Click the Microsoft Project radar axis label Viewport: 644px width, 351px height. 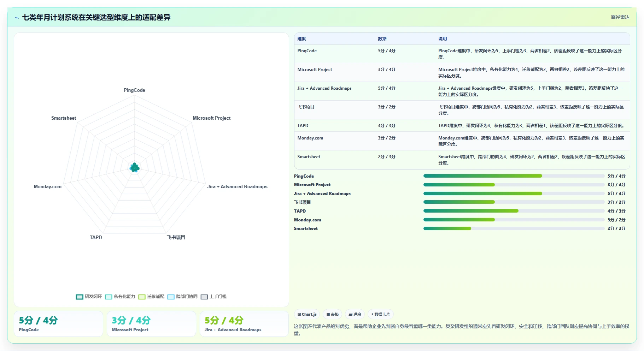coord(211,118)
